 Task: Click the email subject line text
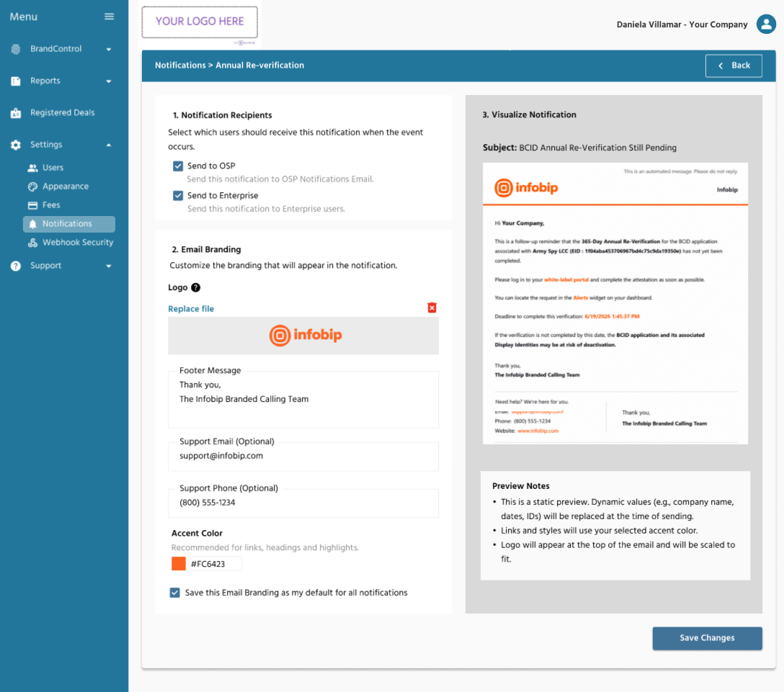pos(579,148)
